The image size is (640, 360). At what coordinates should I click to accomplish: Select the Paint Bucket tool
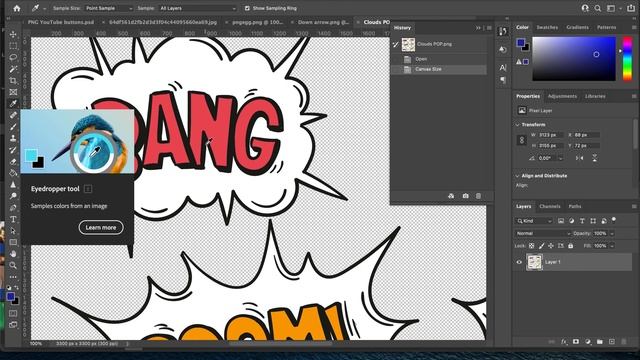pyautogui.click(x=13, y=173)
